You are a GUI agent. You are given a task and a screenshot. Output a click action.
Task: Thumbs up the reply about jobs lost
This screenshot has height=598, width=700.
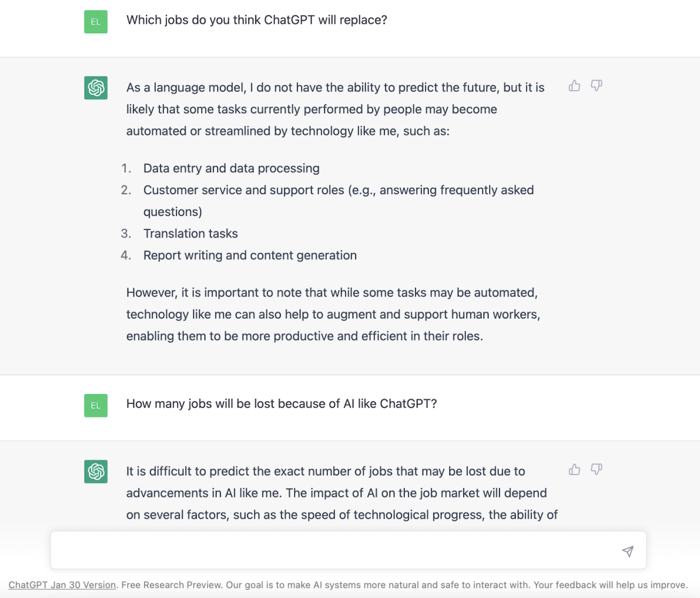(x=574, y=469)
